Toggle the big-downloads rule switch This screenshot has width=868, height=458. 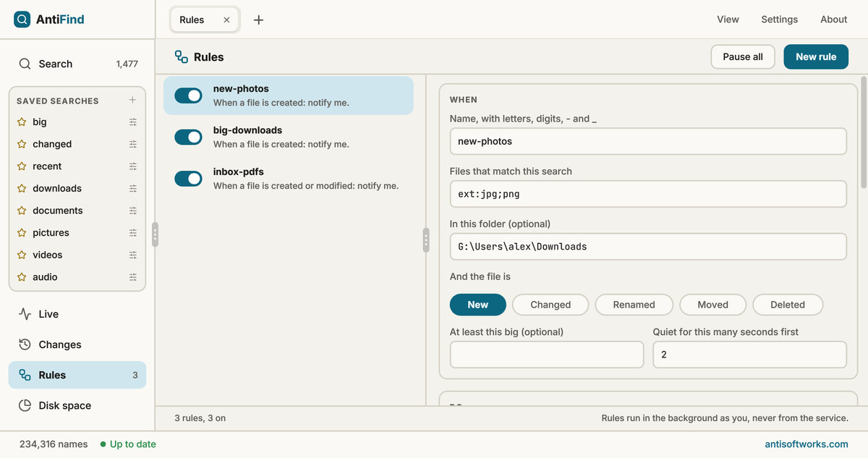[188, 137]
